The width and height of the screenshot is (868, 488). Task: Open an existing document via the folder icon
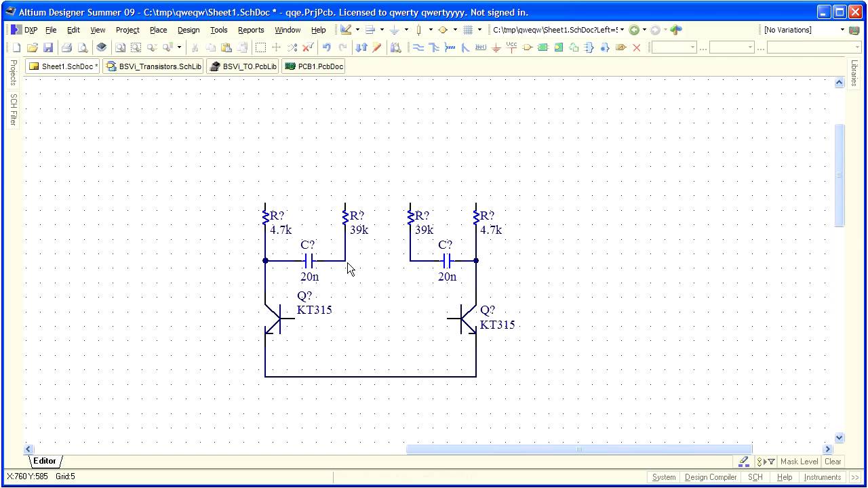coord(33,47)
